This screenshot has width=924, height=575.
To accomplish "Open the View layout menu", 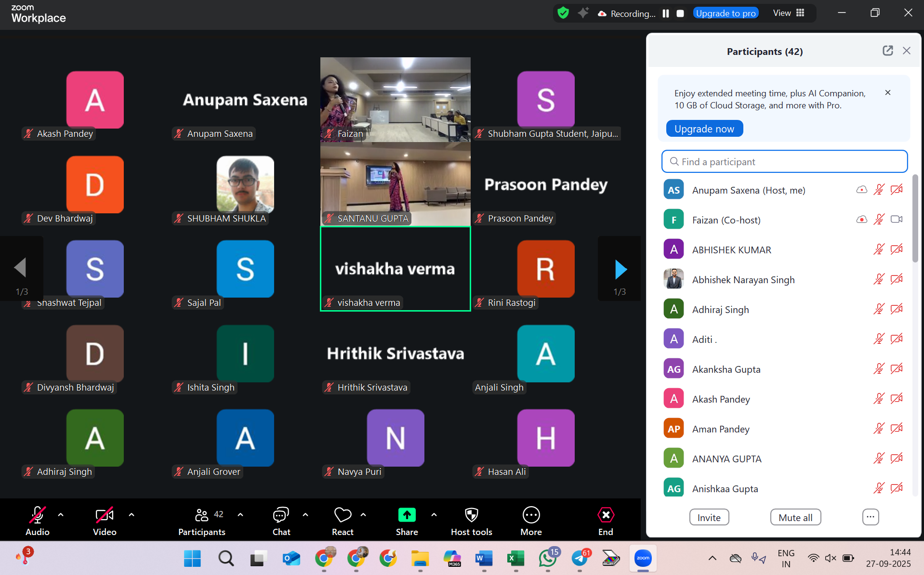I will (789, 13).
